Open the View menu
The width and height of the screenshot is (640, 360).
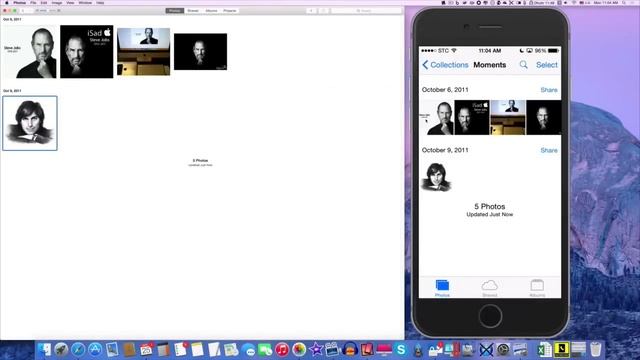[70, 3]
